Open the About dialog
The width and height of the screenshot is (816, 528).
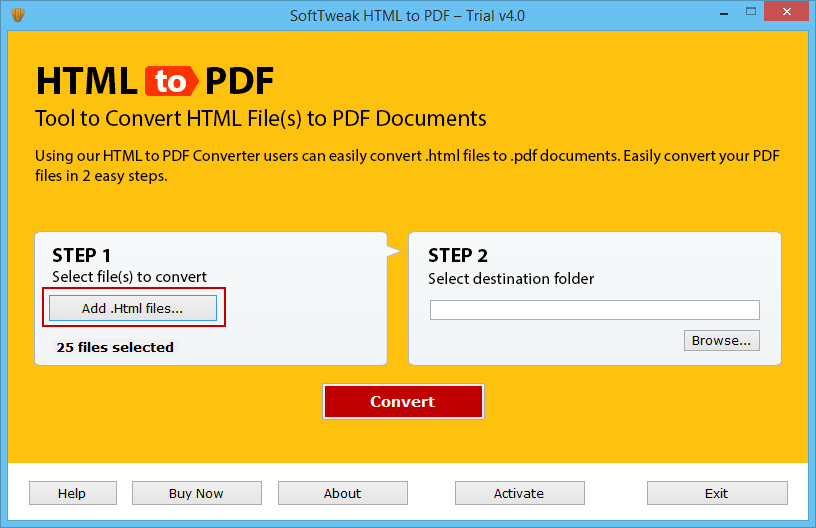pyautogui.click(x=342, y=493)
